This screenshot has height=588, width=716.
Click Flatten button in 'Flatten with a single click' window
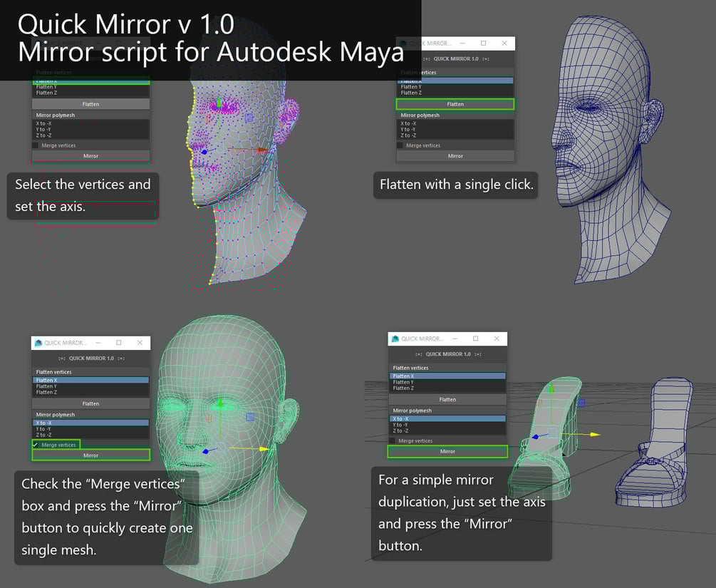[x=455, y=104]
